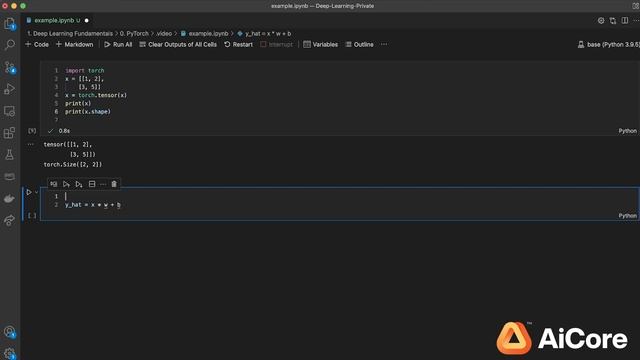Click the Python language label of the first cell
The width and height of the screenshot is (640, 360).
[627, 131]
